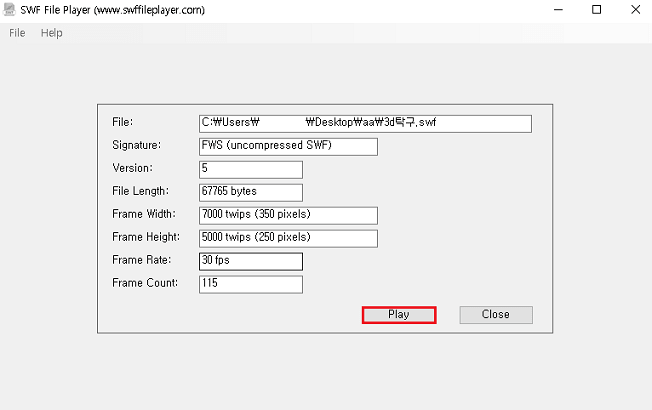This screenshot has width=652, height=410.
Task: Maximize the SWF File Player window
Action: coord(596,10)
